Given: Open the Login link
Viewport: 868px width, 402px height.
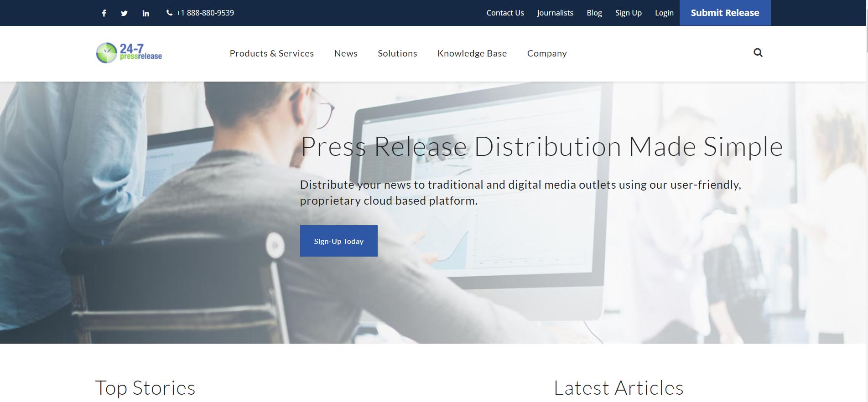Looking at the screenshot, I should (664, 13).
